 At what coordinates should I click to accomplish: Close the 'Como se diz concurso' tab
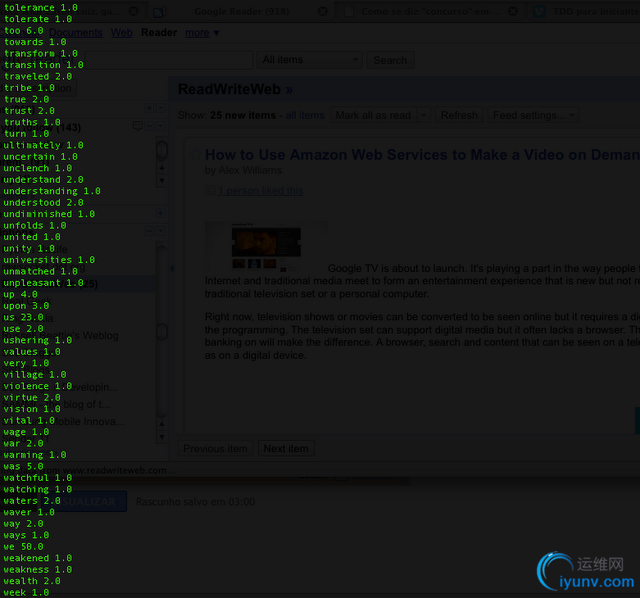(513, 11)
